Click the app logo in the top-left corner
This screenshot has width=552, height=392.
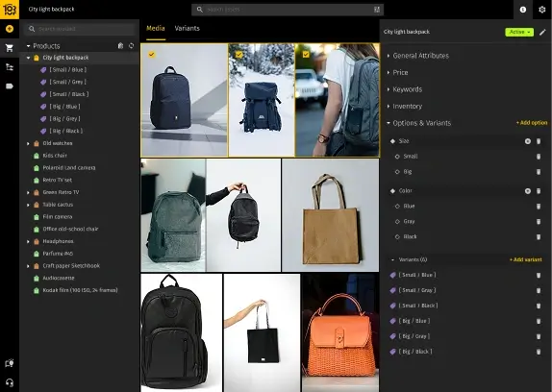click(x=10, y=10)
